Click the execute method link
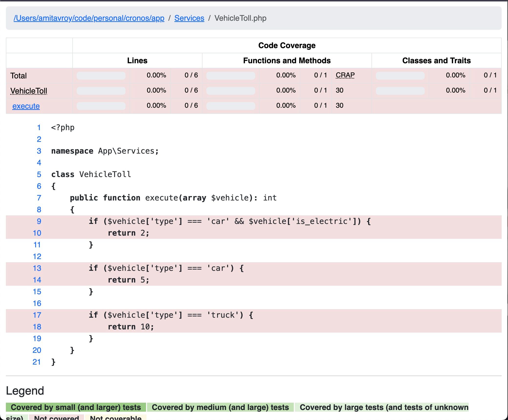Image resolution: width=508 pixels, height=420 pixels. tap(26, 106)
